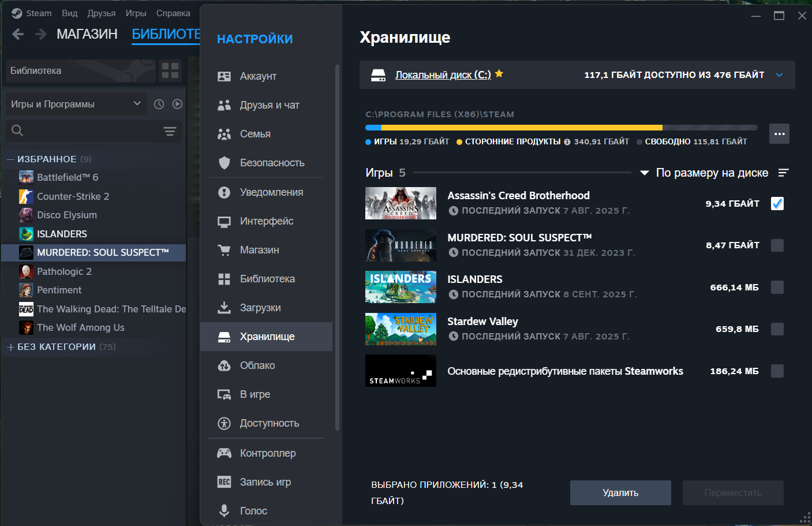812x526 pixels.
Task: Open the Контроллер gamepad icon
Action: click(x=224, y=453)
